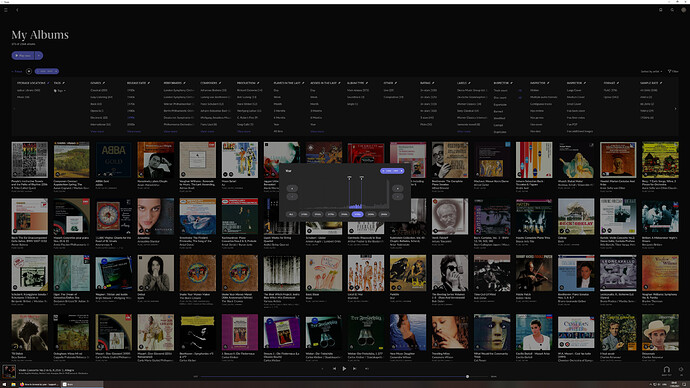This screenshot has width=690, height=388.
Task: Open the audio zone headphone icon
Action: (667, 370)
